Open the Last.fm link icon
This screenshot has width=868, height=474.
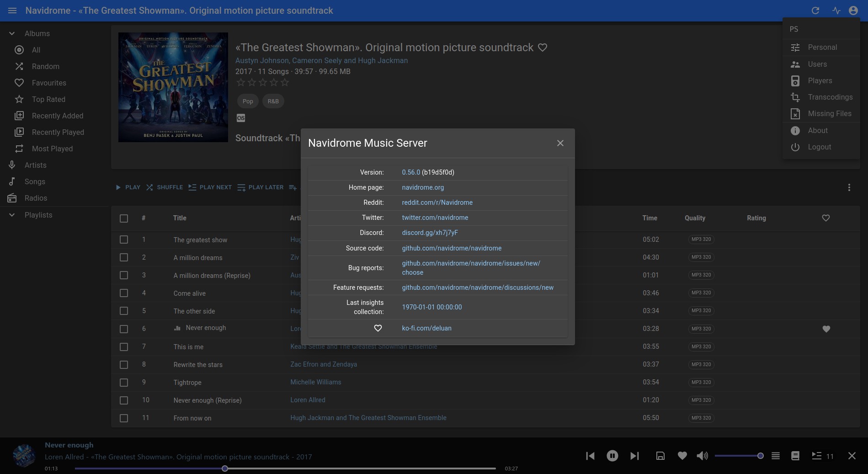coord(241,118)
